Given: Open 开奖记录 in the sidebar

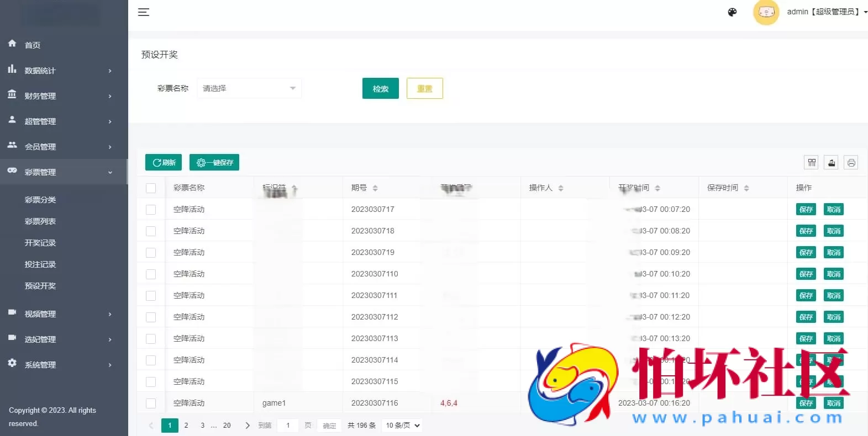Looking at the screenshot, I should (x=40, y=243).
